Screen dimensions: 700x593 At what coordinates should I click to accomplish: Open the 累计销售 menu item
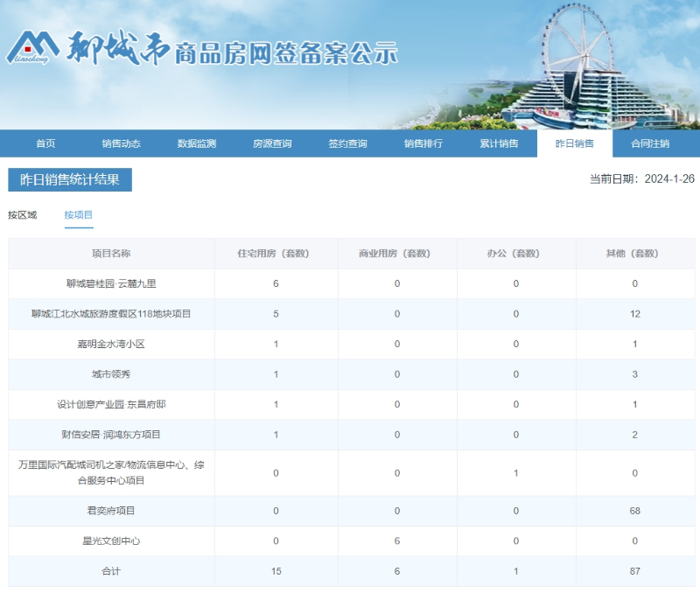click(x=499, y=143)
